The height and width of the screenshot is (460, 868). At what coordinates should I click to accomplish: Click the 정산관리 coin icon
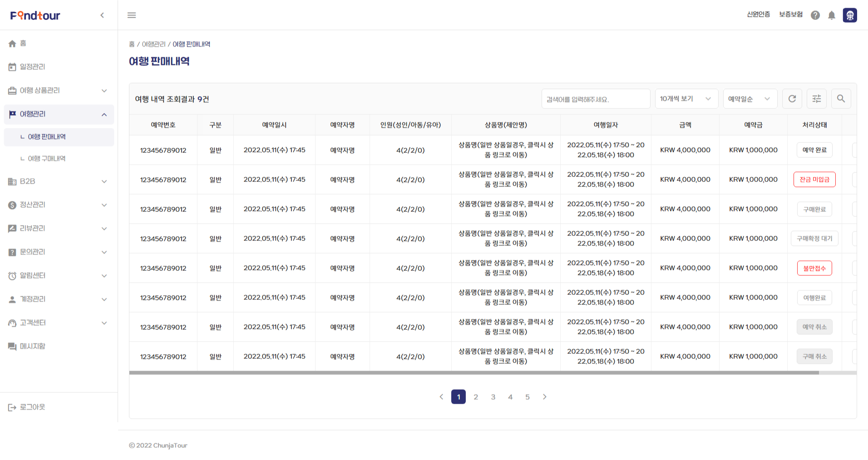pyautogui.click(x=12, y=205)
